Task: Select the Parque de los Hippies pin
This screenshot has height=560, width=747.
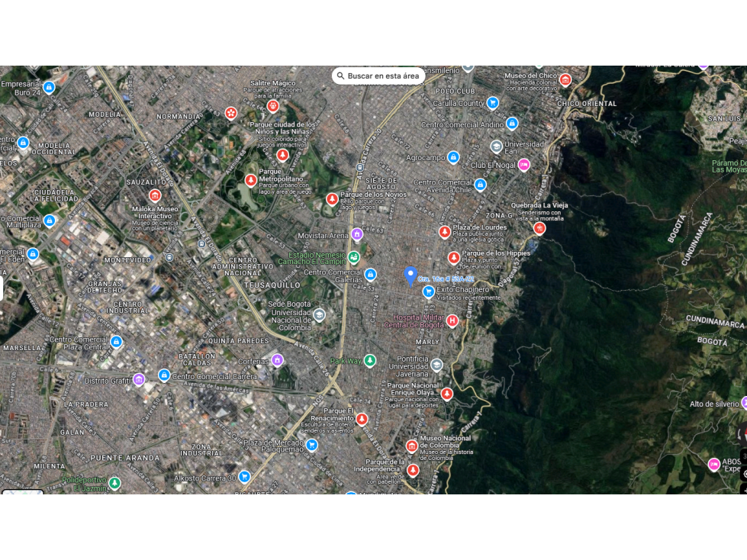Action: click(x=453, y=258)
